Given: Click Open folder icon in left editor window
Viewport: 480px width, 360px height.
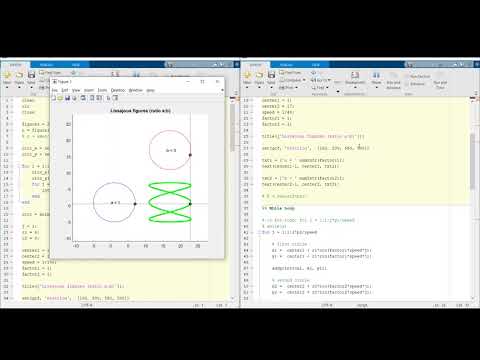Looking at the screenshot, I should 19,75.
